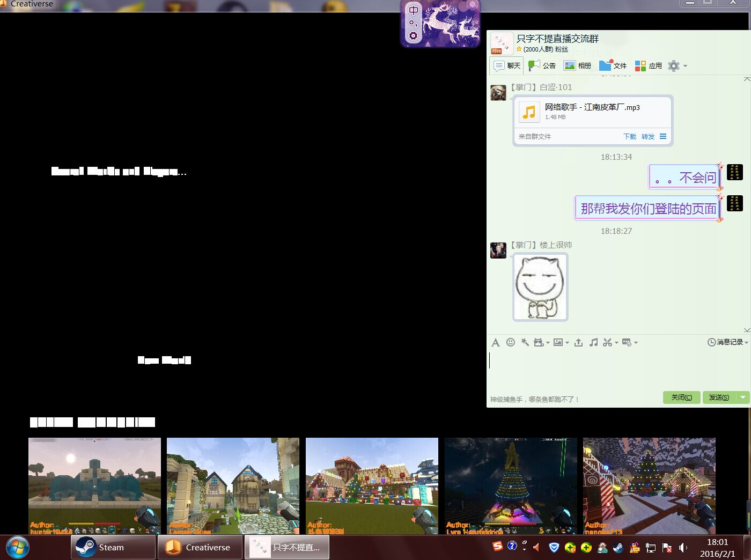This screenshot has height=560, width=751.
Task: Open 消息记录 message history
Action: pyautogui.click(x=726, y=342)
